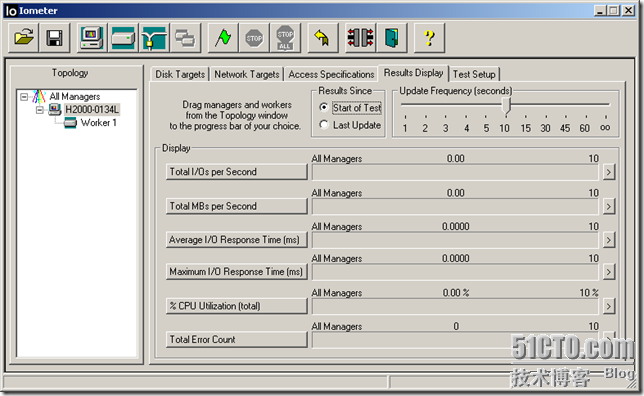Image resolution: width=644 pixels, height=396 pixels.
Task: Open the About help question mark
Action: 429,38
